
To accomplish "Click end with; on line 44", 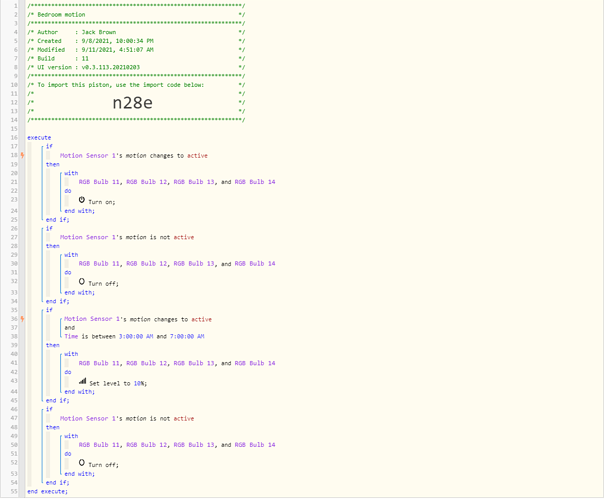I will point(79,392).
